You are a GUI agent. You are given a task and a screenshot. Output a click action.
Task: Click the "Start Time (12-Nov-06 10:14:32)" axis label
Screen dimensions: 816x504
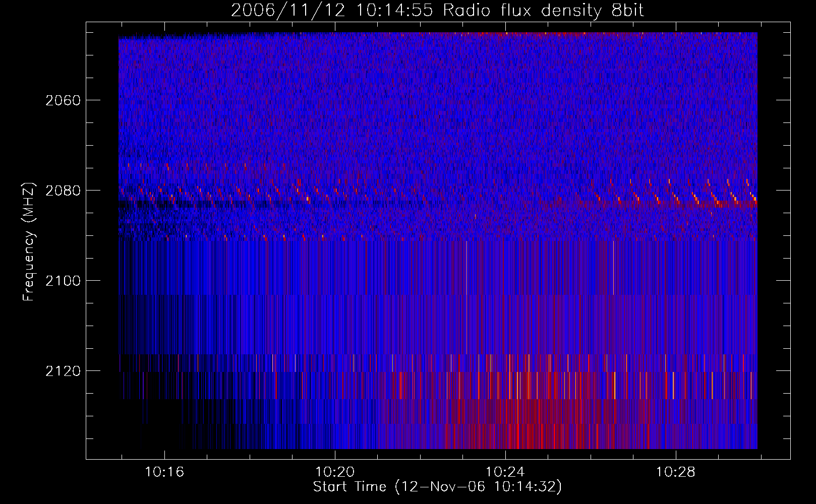[x=437, y=487]
